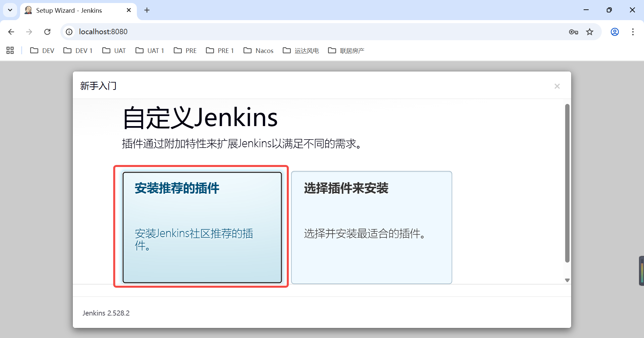
Task: Click the 自定义Jenkins heading
Action: coord(200,118)
